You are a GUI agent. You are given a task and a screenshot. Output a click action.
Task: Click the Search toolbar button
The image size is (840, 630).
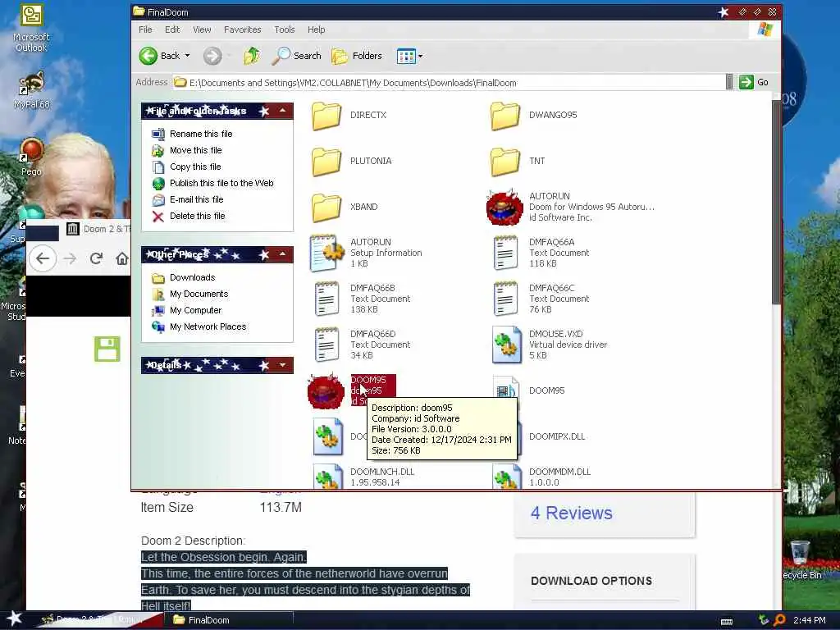296,56
